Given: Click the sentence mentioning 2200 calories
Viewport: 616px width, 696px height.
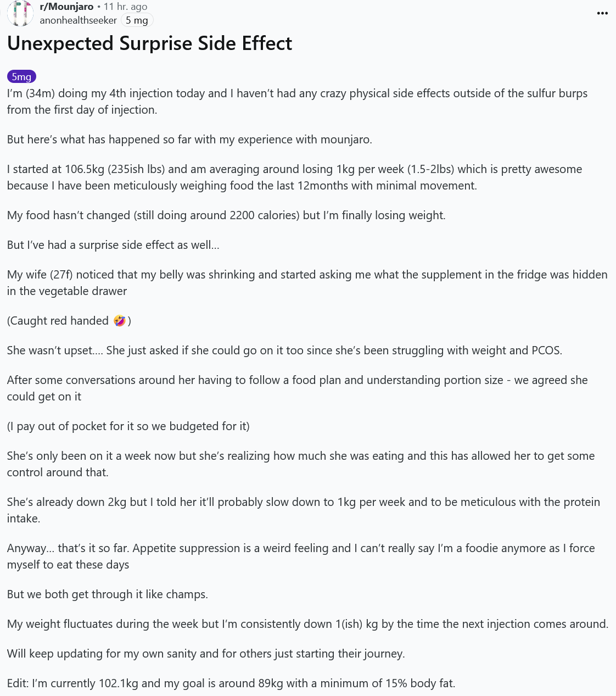Looking at the screenshot, I should 226,215.
